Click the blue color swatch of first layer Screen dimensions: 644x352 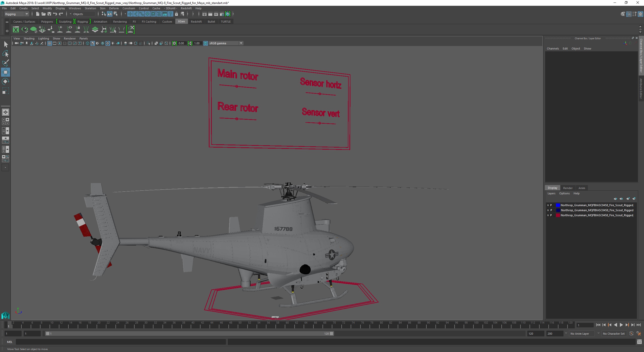click(558, 205)
